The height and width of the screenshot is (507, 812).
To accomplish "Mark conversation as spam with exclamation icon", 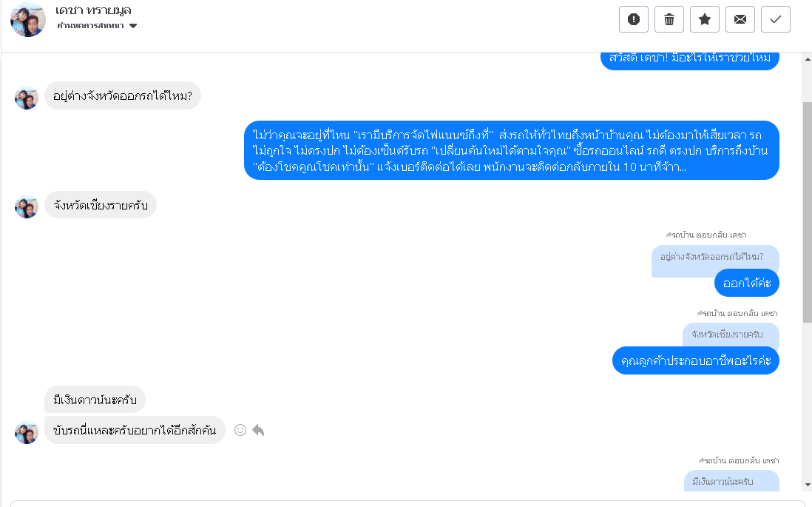I will 633,20.
